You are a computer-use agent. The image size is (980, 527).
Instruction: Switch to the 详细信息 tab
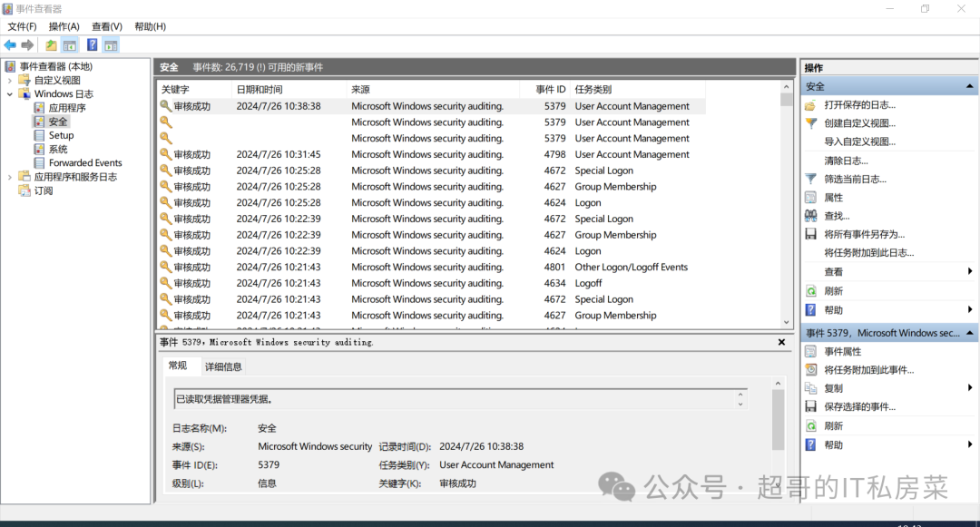pos(223,366)
